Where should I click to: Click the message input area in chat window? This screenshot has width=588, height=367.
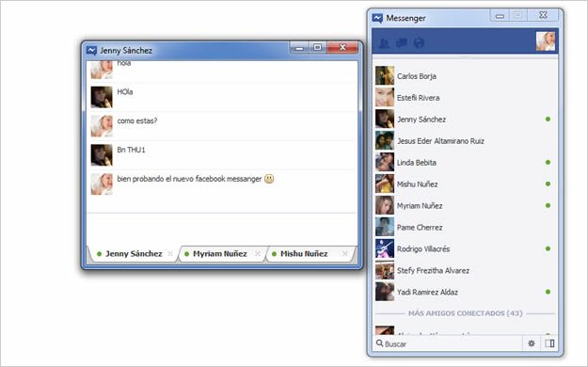click(x=221, y=229)
